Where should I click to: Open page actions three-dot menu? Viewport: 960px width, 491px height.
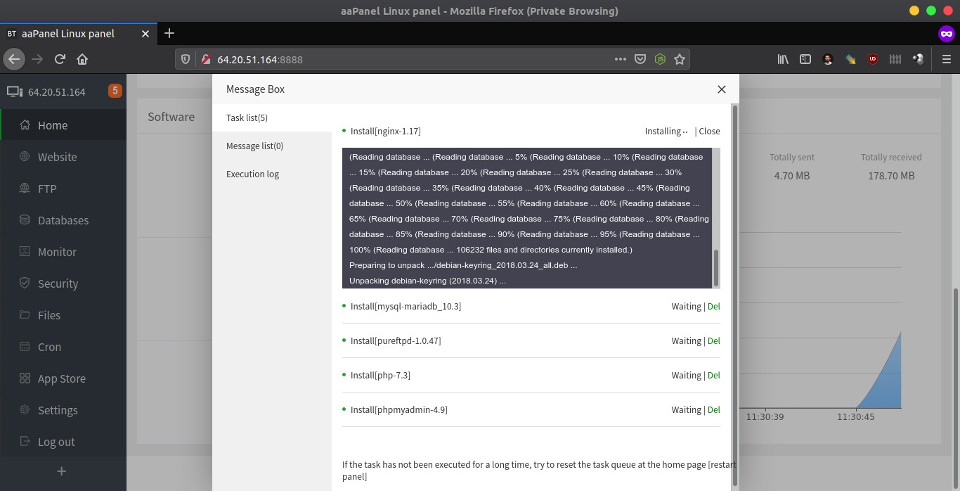click(620, 59)
